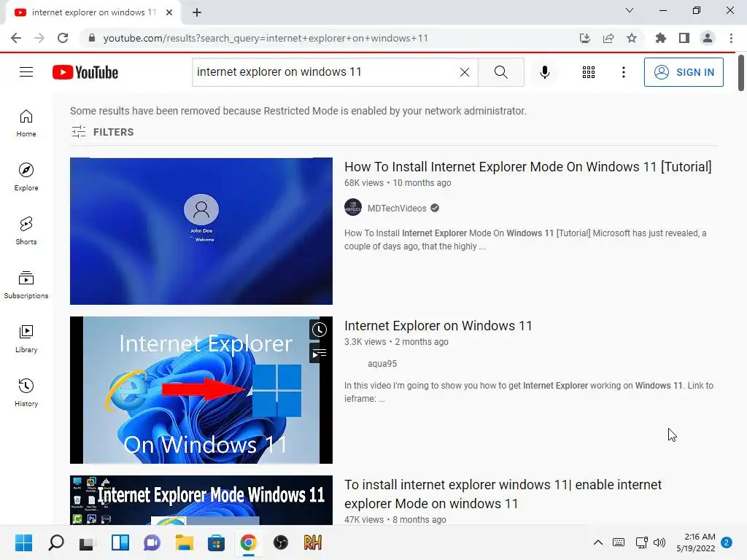This screenshot has width=747, height=560.
Task: Click install app icon in address bar
Action: pyautogui.click(x=585, y=38)
